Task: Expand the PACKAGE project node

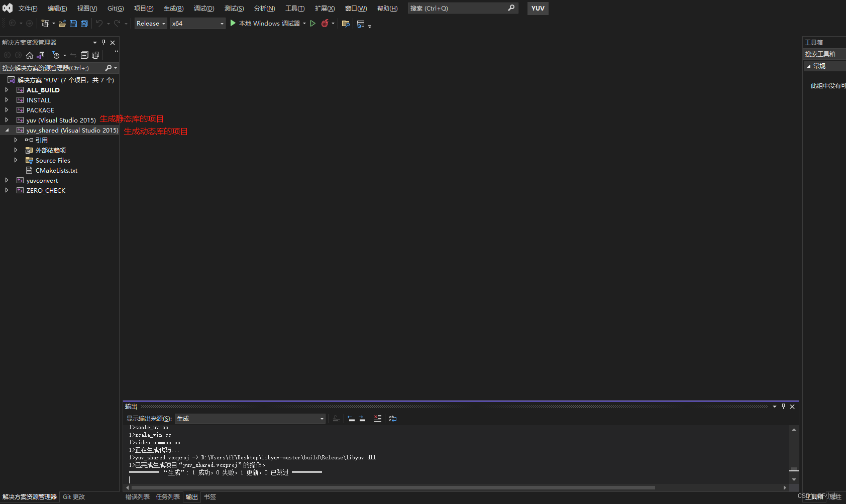Action: [7, 110]
